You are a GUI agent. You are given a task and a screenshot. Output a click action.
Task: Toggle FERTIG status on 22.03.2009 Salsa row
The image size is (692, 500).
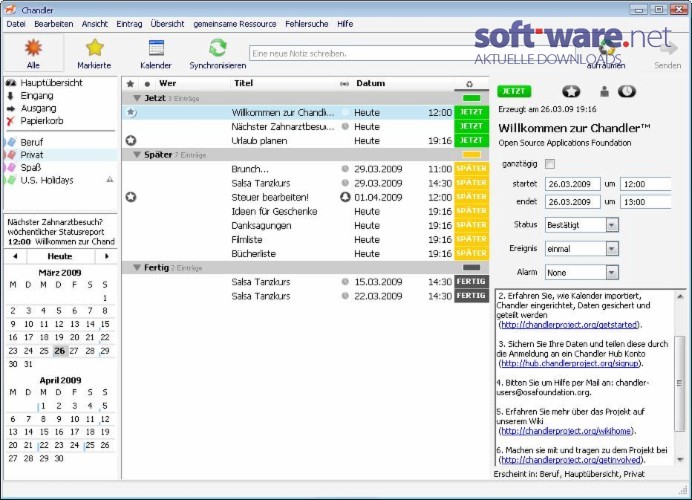click(471, 296)
